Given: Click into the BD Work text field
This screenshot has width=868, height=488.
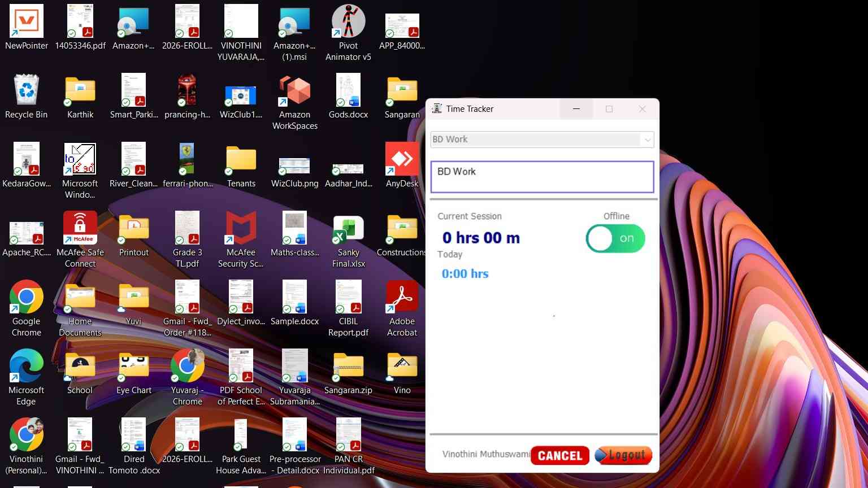Looking at the screenshot, I should (542, 177).
